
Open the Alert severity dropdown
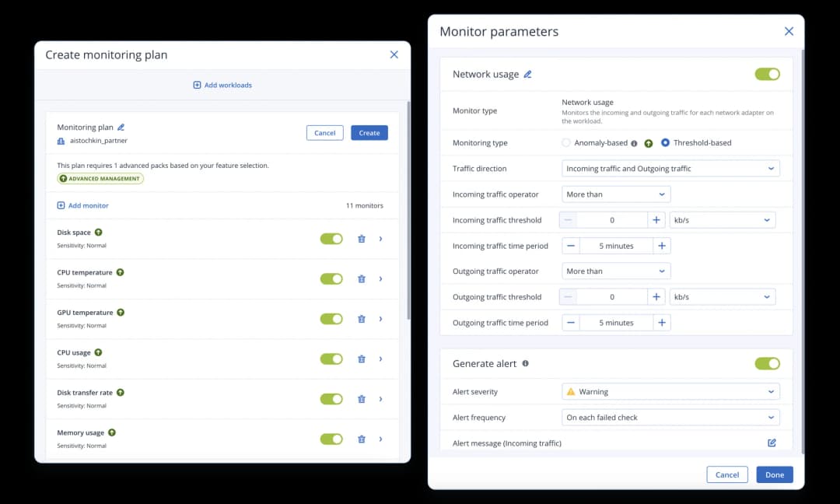(x=670, y=392)
